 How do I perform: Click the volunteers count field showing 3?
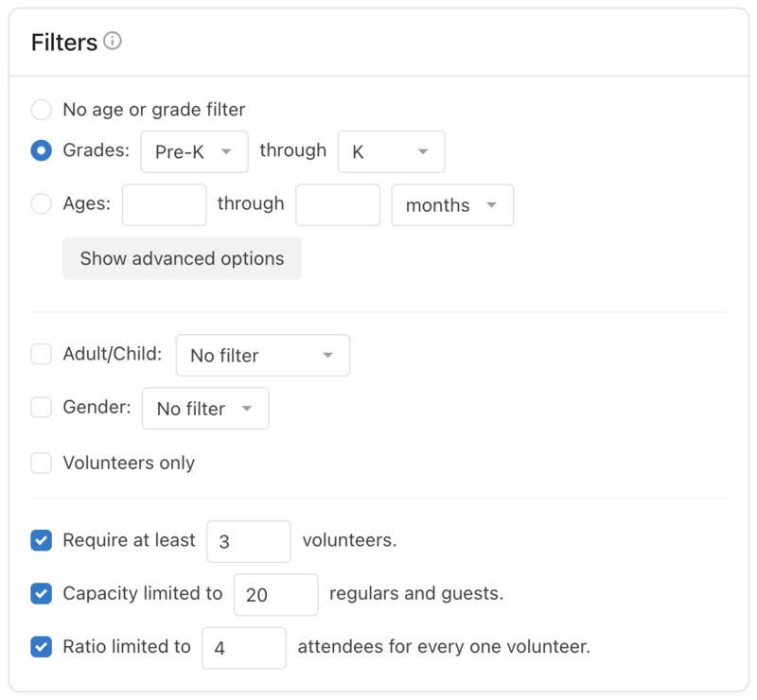[248, 540]
